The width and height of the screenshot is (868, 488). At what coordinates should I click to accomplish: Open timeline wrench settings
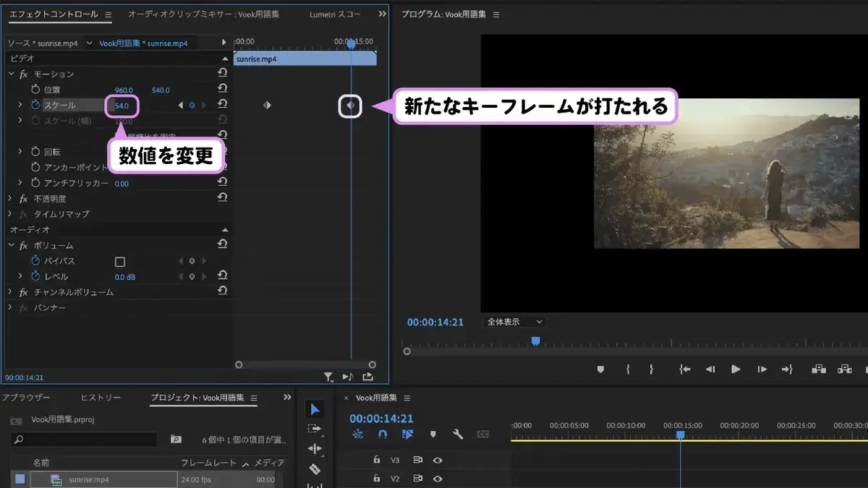(x=458, y=435)
